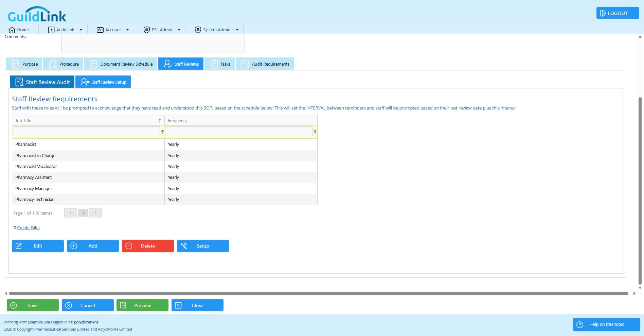Click the Create Filter link

(29, 228)
